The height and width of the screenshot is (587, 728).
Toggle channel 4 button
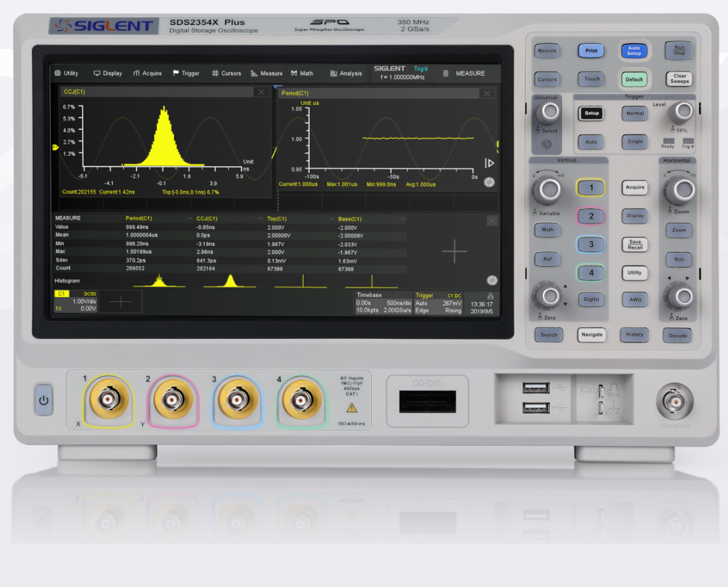tap(591, 272)
